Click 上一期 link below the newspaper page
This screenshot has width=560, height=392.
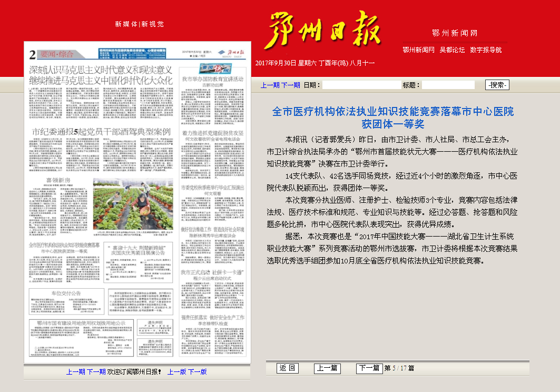(x=76, y=372)
